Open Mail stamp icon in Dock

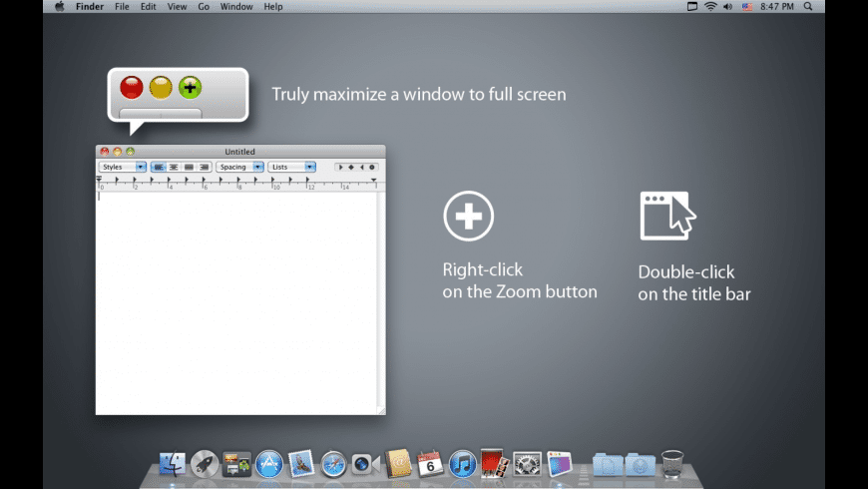[301, 463]
